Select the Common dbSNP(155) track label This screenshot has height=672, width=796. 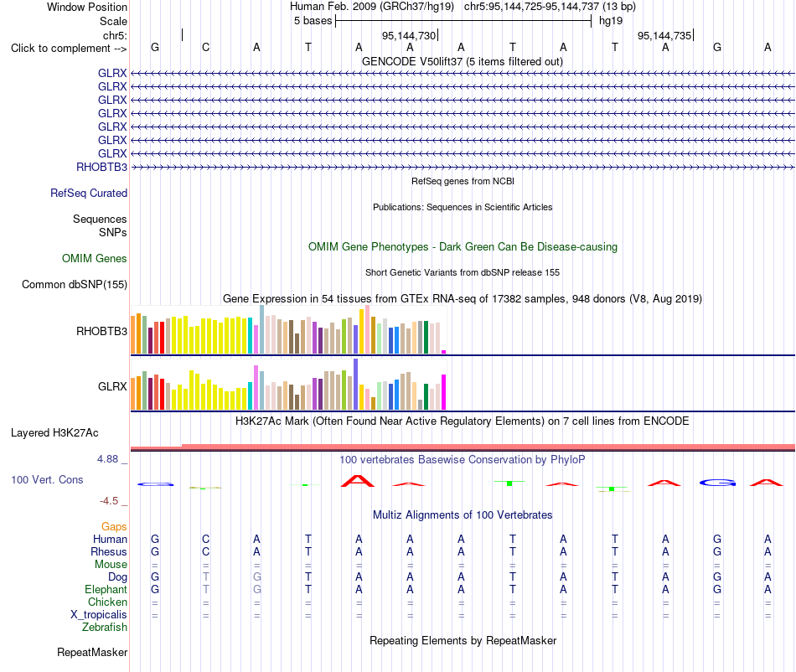click(75, 284)
